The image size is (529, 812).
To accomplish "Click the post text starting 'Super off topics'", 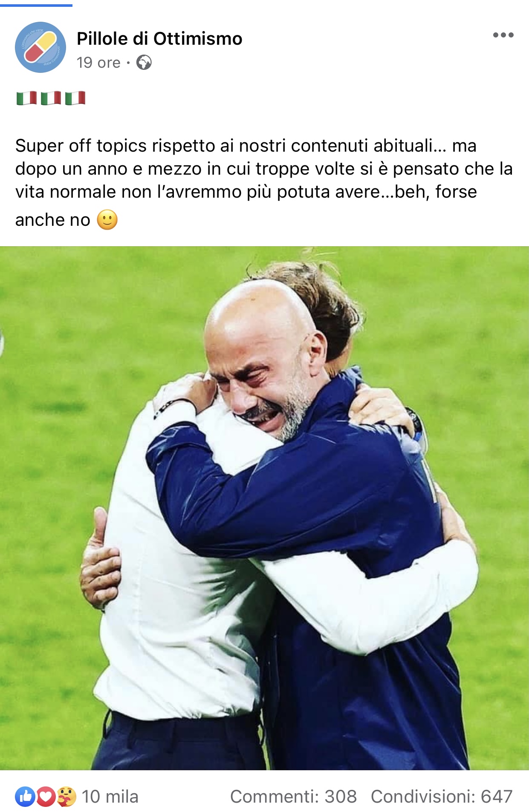I will click(264, 182).
